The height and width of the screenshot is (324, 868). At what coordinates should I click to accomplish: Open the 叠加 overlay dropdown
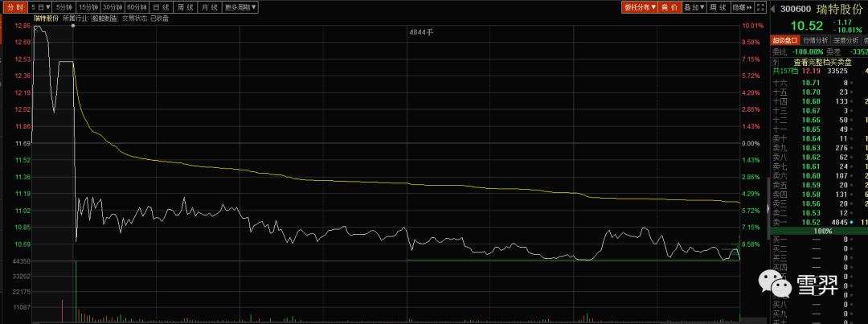click(x=694, y=7)
